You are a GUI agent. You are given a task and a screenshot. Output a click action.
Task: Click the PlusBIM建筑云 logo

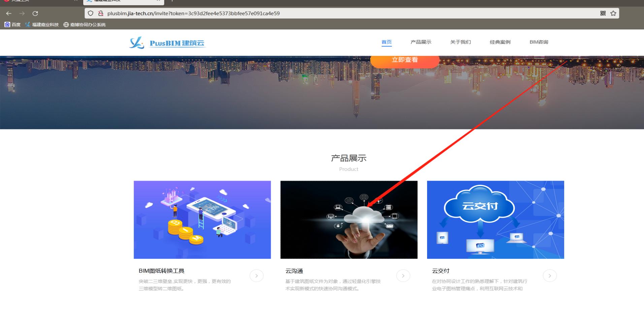point(167,43)
